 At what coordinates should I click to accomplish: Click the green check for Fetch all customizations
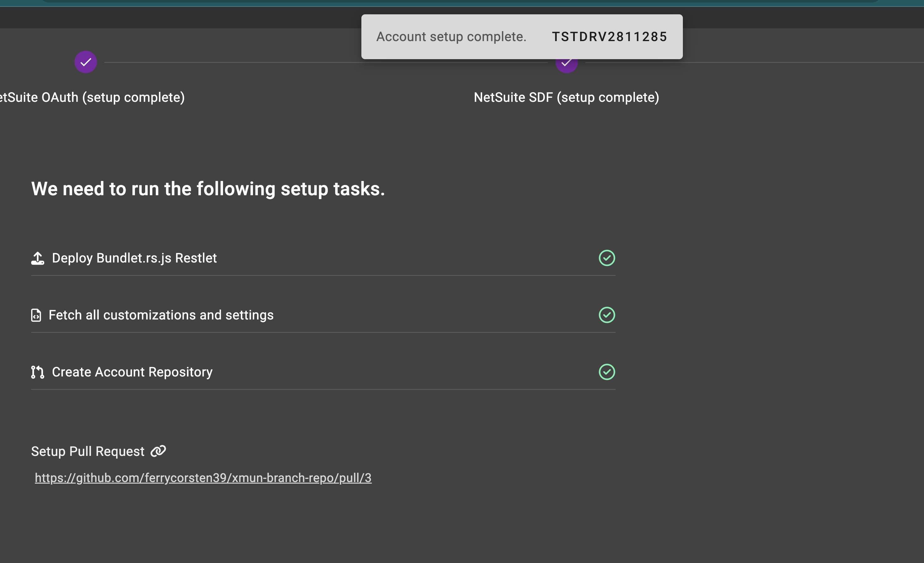pos(607,315)
